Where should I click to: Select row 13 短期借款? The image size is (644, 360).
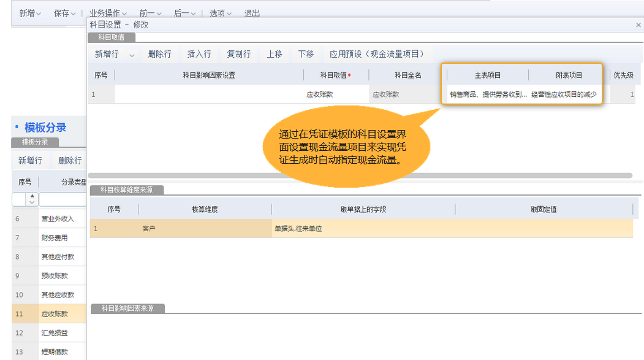[x=49, y=352]
